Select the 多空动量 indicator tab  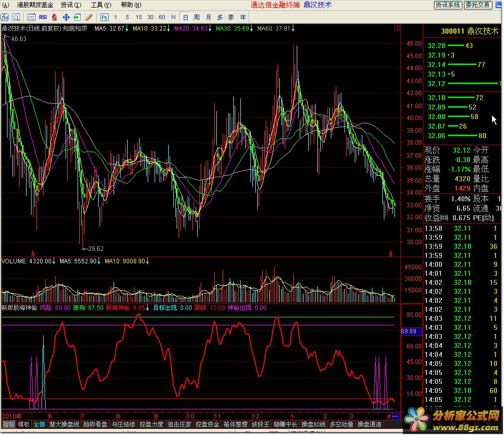(341, 424)
